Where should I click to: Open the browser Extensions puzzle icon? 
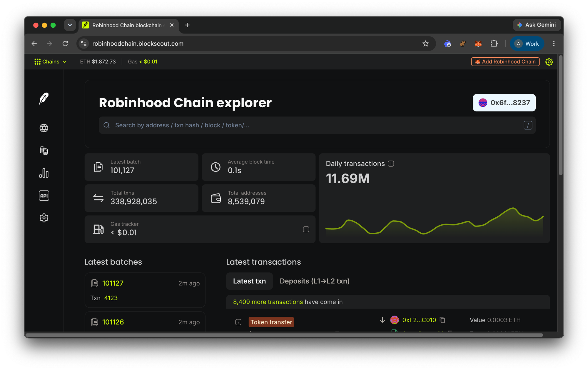click(x=494, y=44)
